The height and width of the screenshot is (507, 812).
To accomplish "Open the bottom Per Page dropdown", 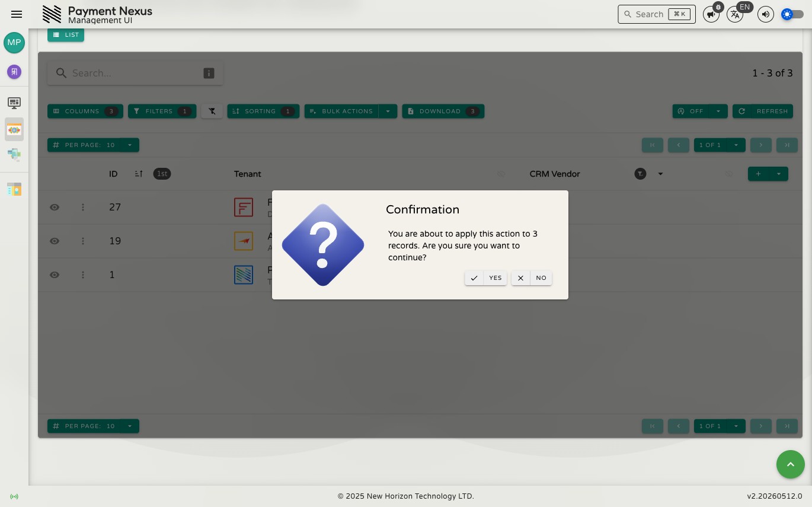I will pos(93,426).
